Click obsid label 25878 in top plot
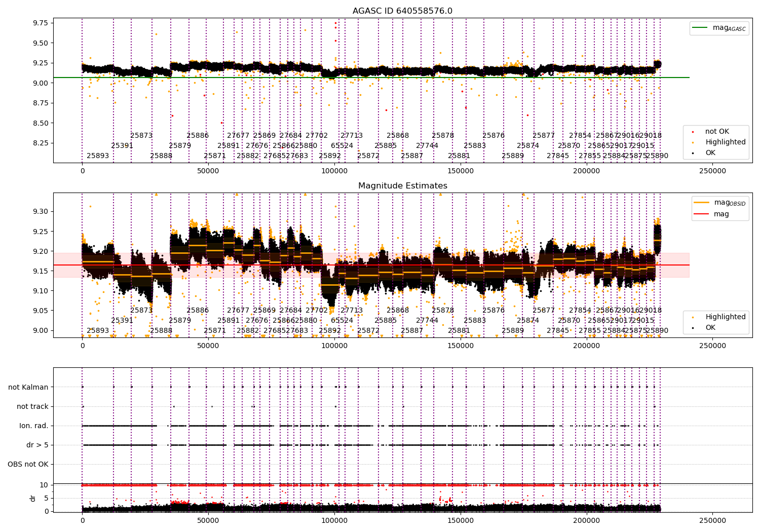Image resolution: width=760 pixels, height=532 pixels. coord(443,135)
